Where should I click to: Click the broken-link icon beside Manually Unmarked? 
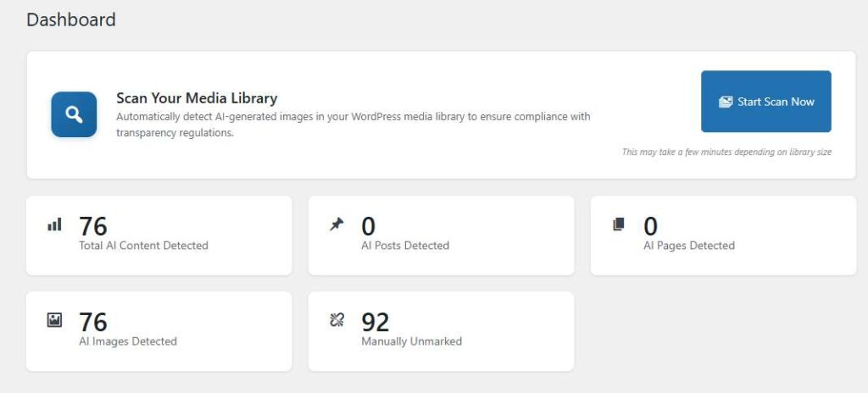pos(337,320)
